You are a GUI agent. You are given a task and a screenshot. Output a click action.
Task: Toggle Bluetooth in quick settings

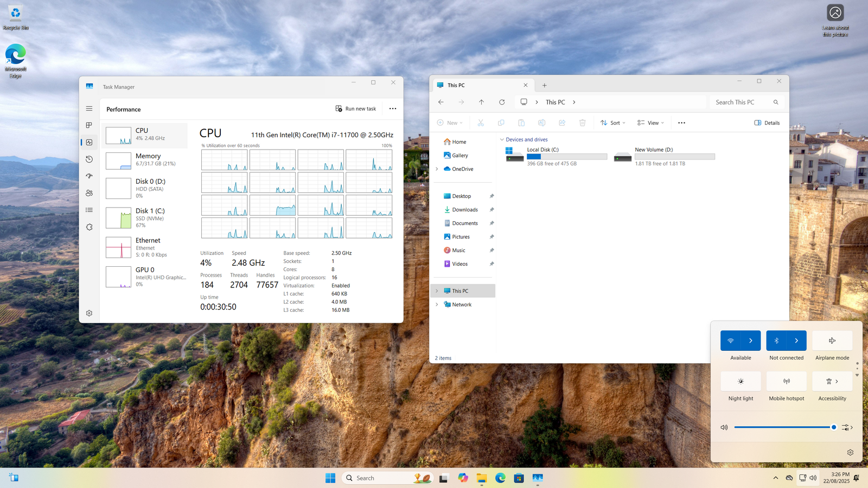[x=776, y=341]
